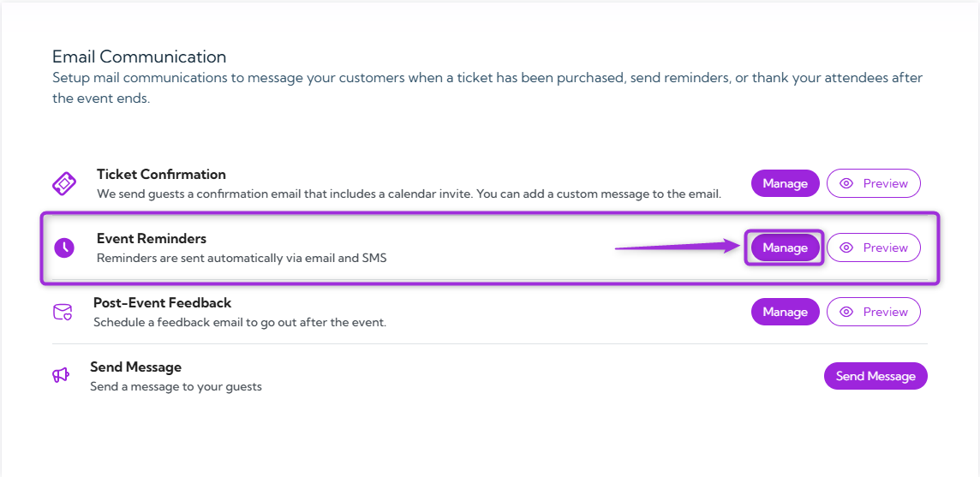This screenshot has height=477, width=980.
Task: Click the schedule a feedback email description
Action: pyautogui.click(x=240, y=322)
